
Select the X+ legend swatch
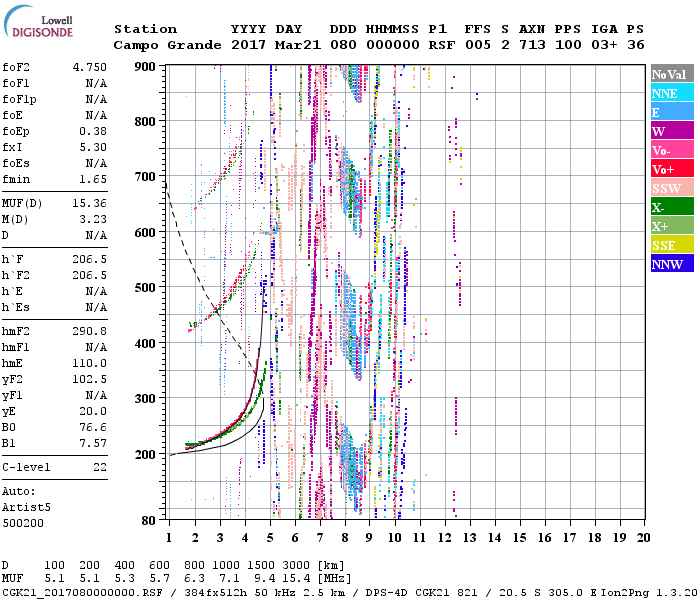coord(672,226)
